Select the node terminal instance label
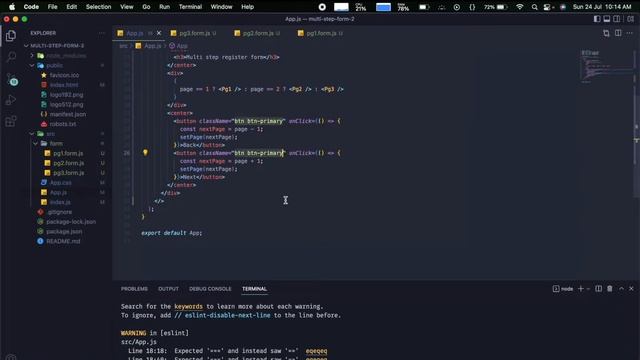The width and height of the screenshot is (640, 360). [563, 289]
